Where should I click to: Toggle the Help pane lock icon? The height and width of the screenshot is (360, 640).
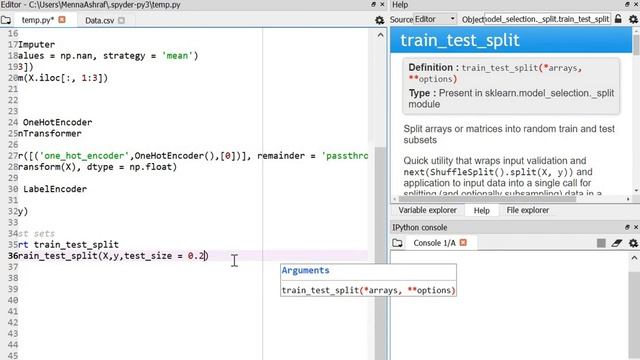618,19
